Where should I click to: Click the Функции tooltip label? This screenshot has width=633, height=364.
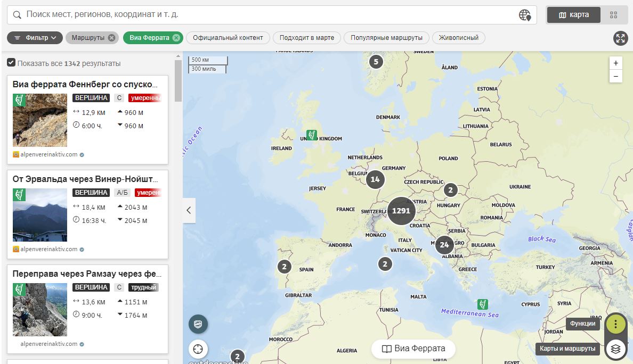point(582,323)
